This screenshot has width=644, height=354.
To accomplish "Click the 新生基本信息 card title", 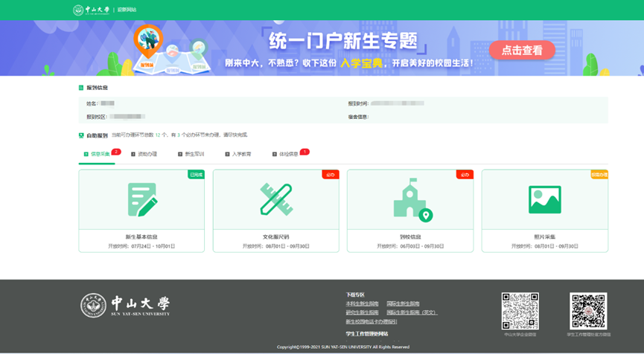I will tap(141, 237).
